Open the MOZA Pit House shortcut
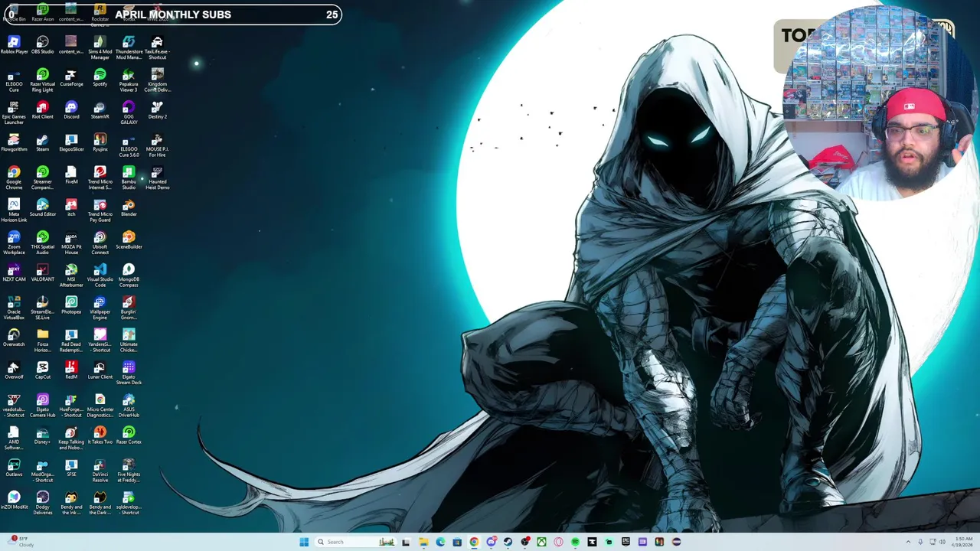 (71, 243)
